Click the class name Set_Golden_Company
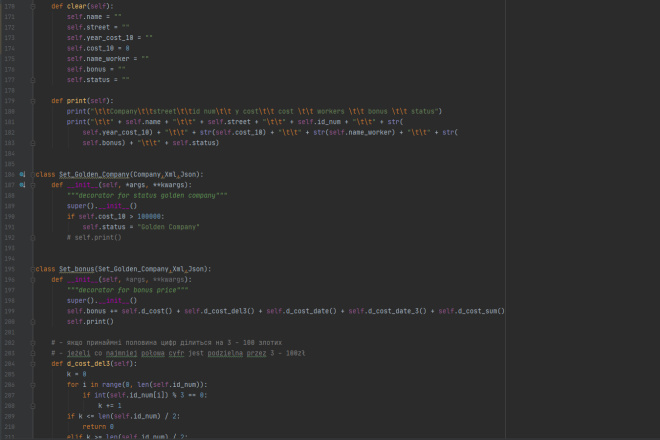Image resolution: width=660 pixels, height=440 pixels. tap(94, 174)
